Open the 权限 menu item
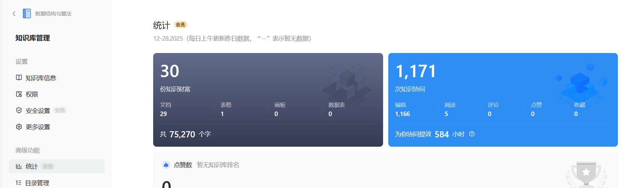The width and height of the screenshot is (644, 188). [32, 94]
